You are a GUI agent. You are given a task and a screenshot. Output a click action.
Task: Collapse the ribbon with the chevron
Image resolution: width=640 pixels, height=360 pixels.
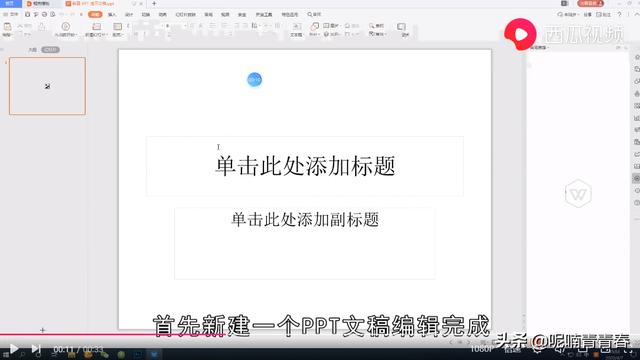click(636, 14)
